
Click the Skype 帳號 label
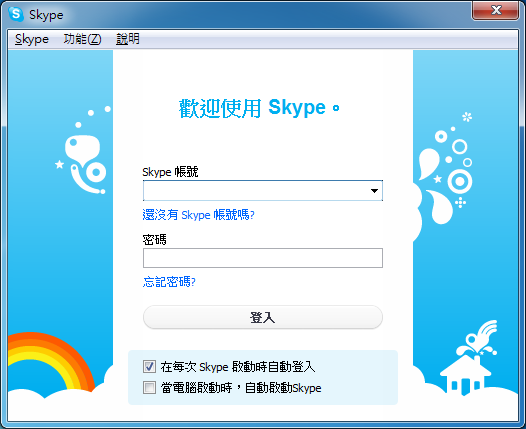click(170, 172)
